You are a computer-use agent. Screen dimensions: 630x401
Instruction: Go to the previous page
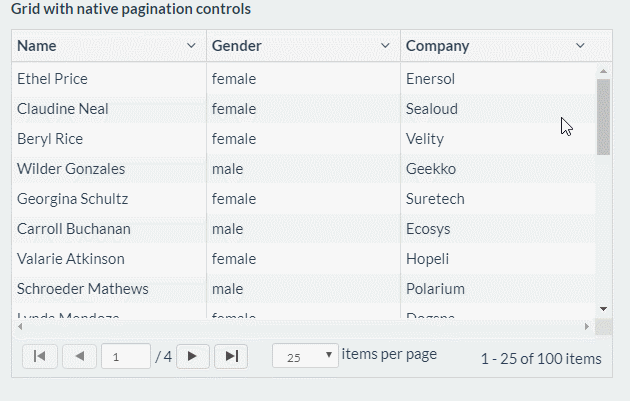pyautogui.click(x=79, y=356)
